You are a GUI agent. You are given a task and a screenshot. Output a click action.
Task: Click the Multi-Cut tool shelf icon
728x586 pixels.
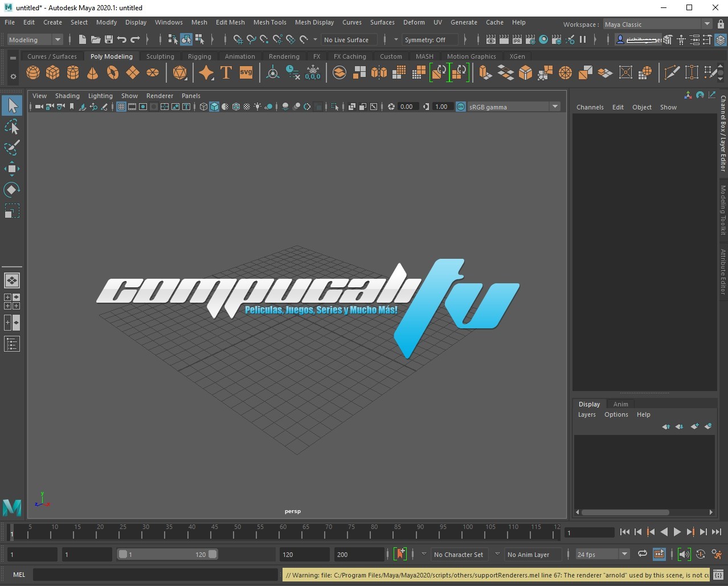coord(672,72)
